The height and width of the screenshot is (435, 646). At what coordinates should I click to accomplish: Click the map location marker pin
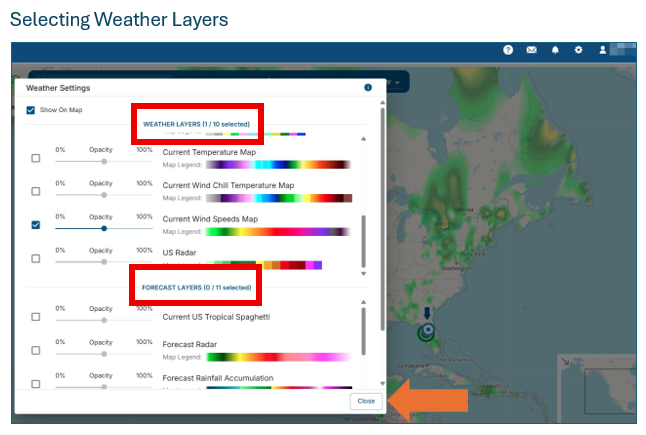tap(427, 331)
